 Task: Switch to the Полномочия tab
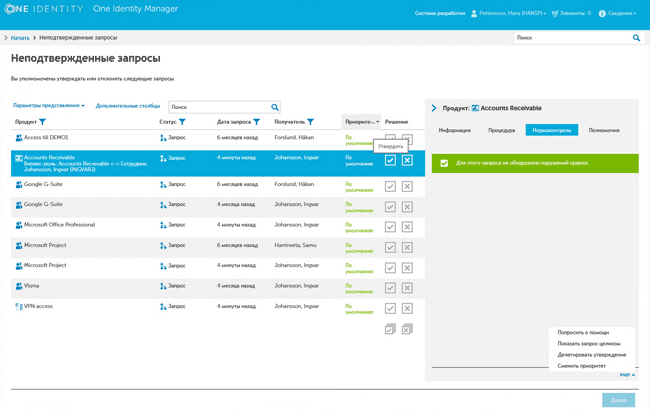pyautogui.click(x=604, y=130)
